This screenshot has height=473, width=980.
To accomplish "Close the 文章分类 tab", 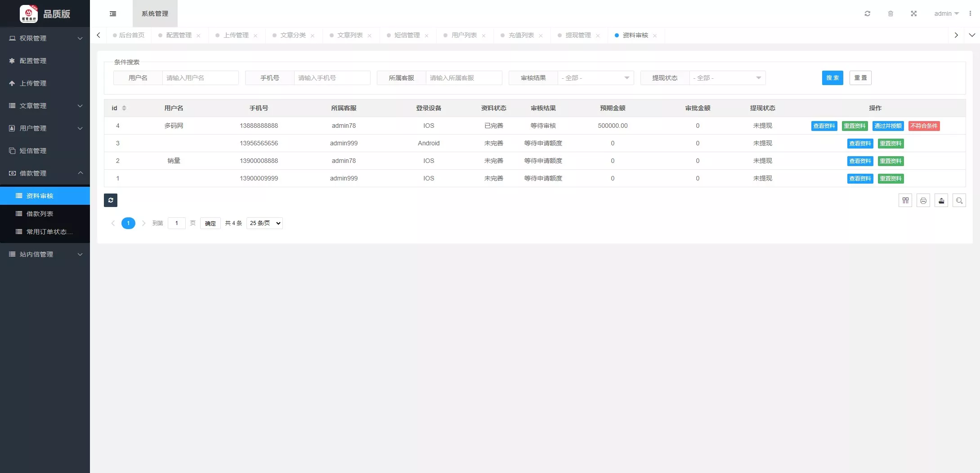I will (x=313, y=36).
